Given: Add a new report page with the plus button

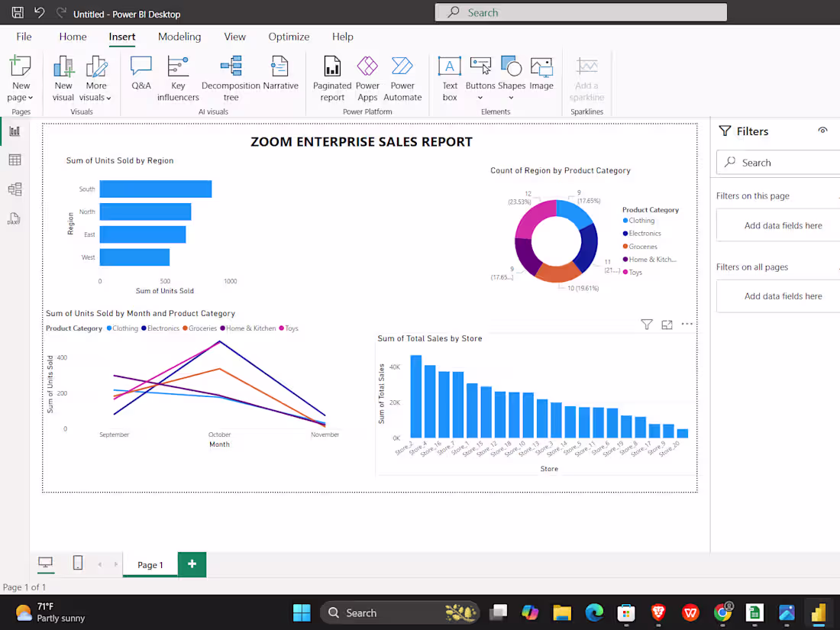Looking at the screenshot, I should 191,564.
